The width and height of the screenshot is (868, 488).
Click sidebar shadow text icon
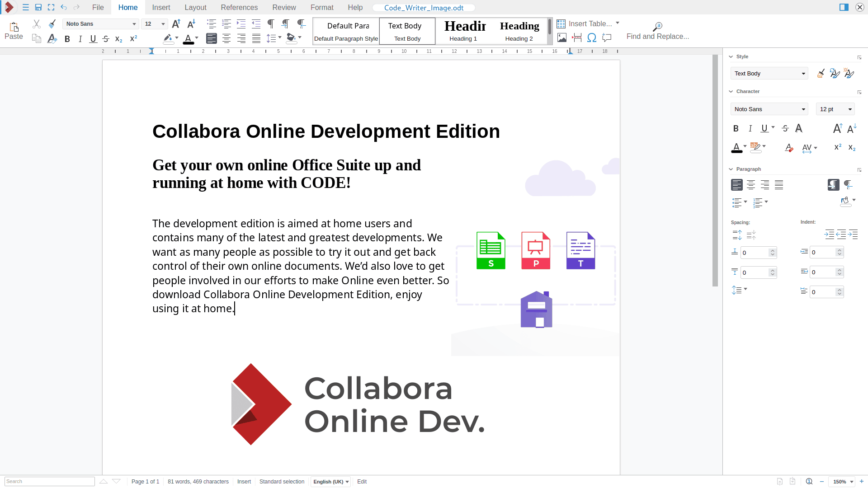click(799, 128)
